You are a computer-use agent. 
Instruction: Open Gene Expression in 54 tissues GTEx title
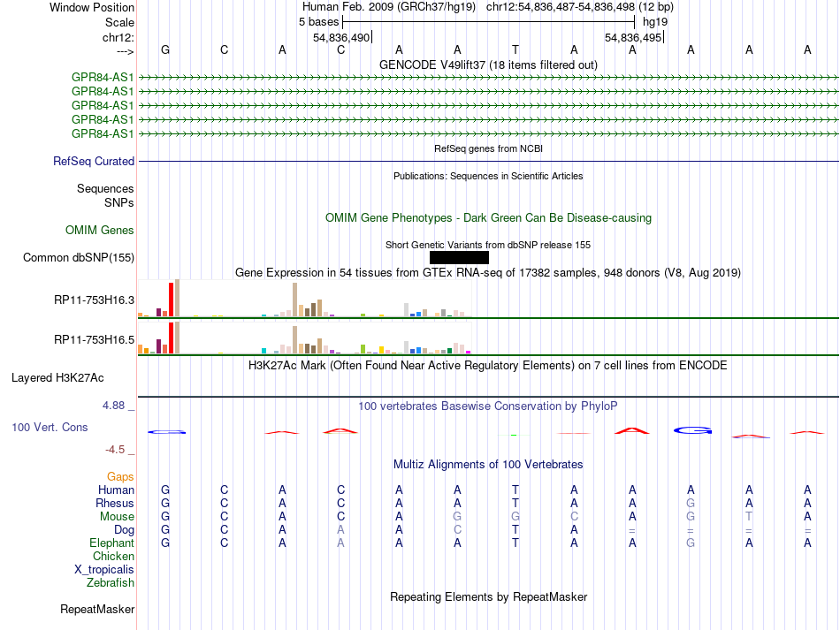(x=488, y=273)
